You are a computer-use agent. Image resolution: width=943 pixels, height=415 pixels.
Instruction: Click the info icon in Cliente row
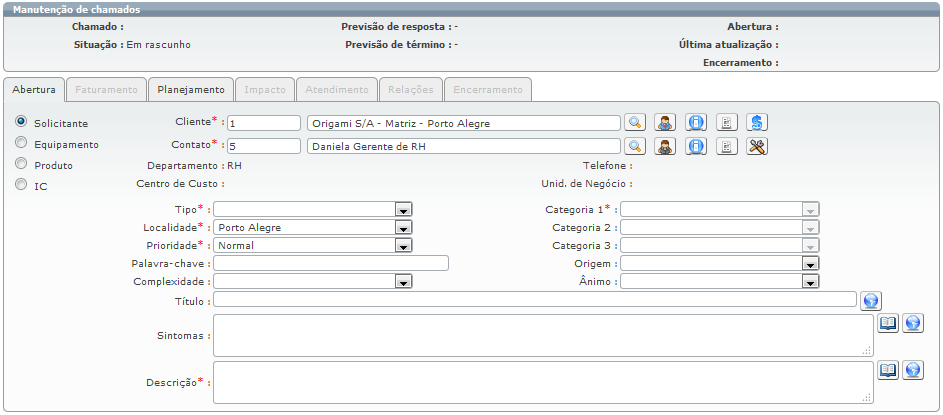click(696, 123)
